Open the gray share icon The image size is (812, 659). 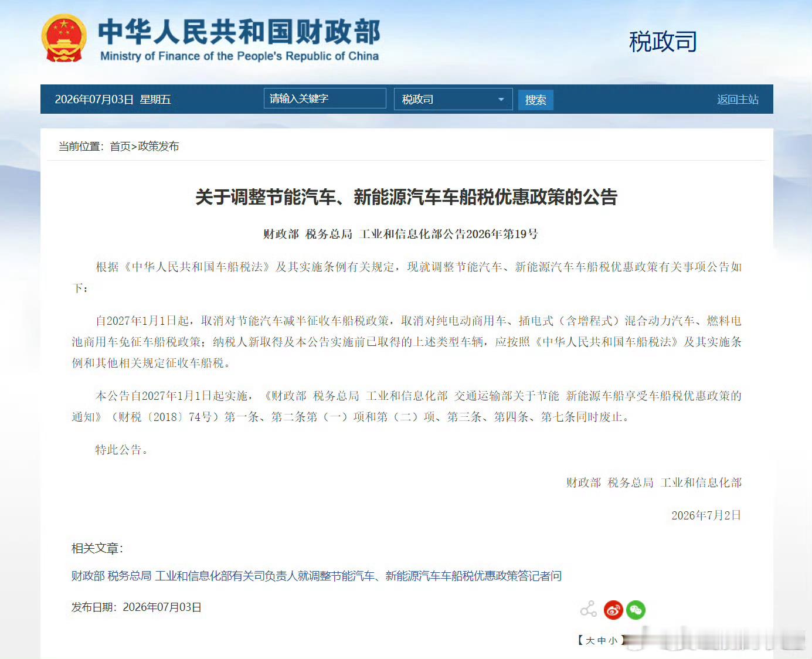tap(588, 610)
